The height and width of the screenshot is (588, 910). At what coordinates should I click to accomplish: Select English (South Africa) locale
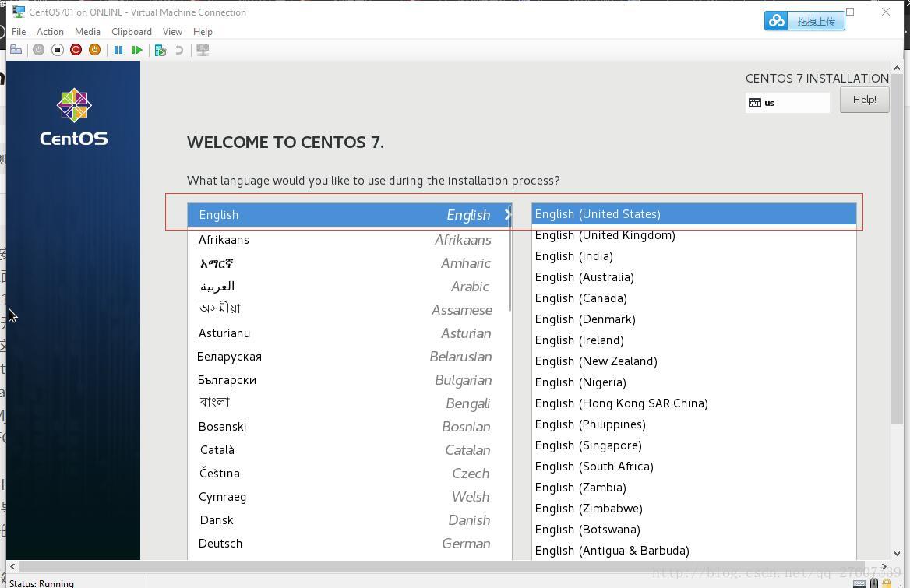pos(693,467)
